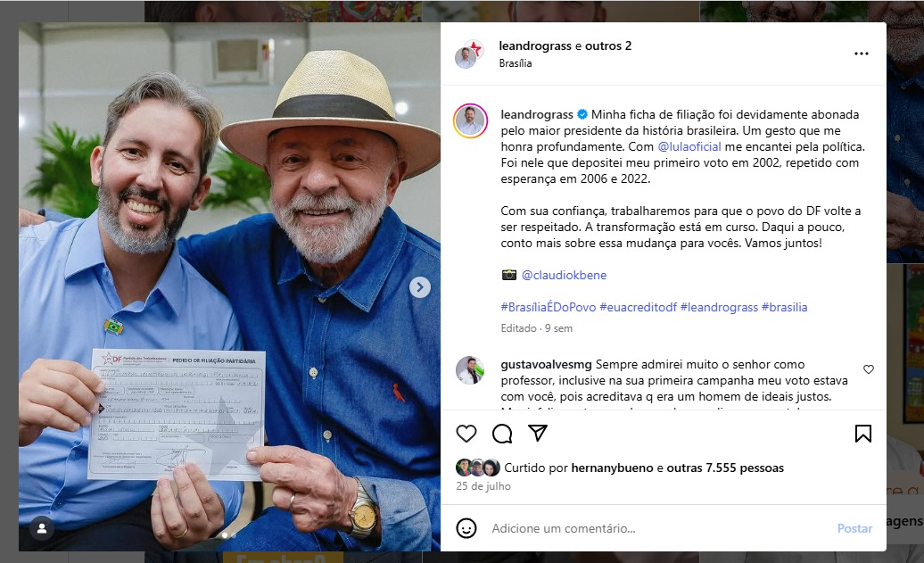The height and width of the screenshot is (563, 924).
Task: Open gustavoalvesmg's profile picture
Action: point(470,370)
